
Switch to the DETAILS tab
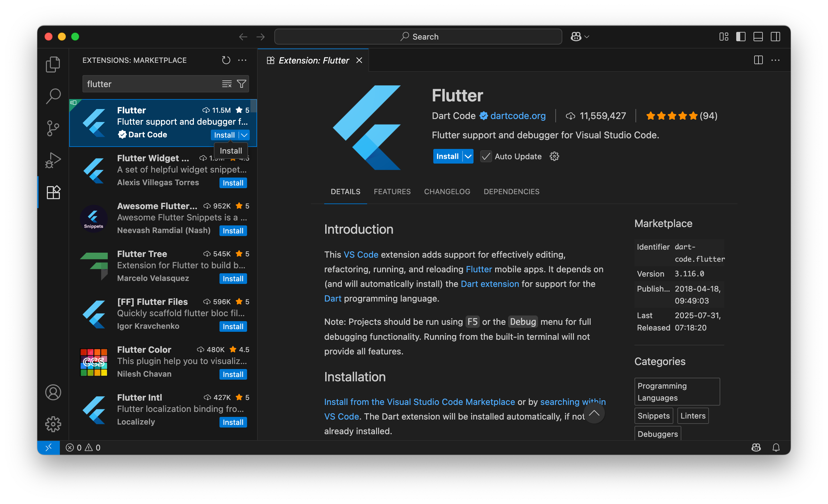[345, 191]
